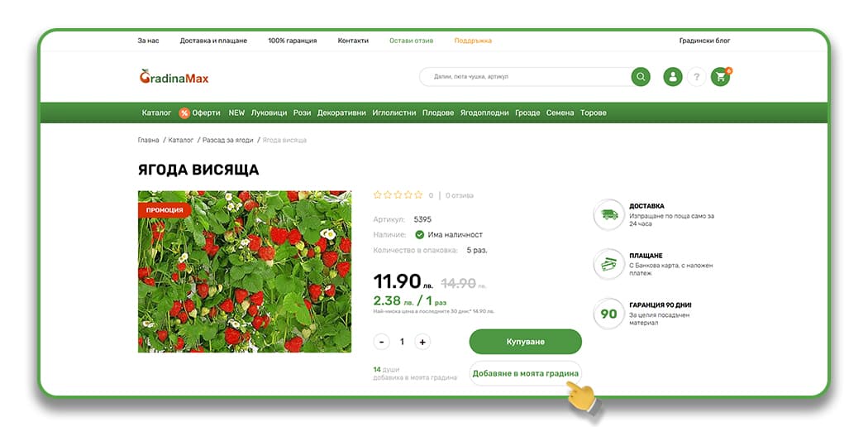Open 100% гаранция link
Screen dimensions: 868x427
coord(293,41)
